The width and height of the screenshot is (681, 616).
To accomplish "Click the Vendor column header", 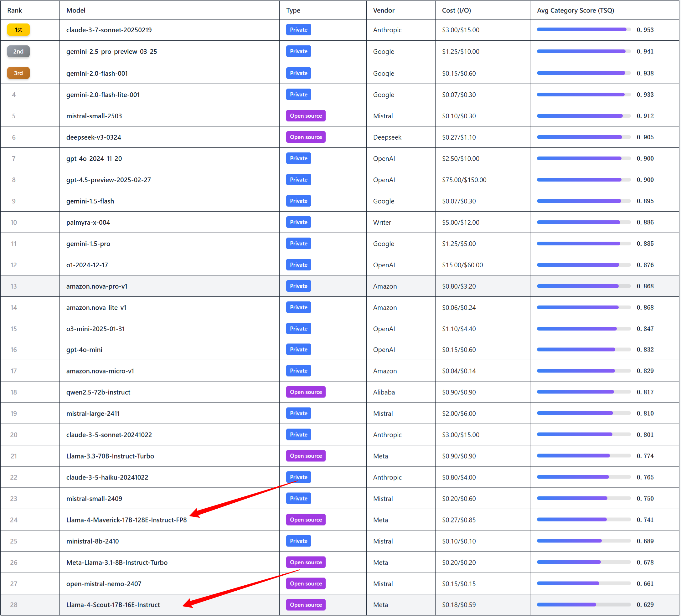I will 384,10.
